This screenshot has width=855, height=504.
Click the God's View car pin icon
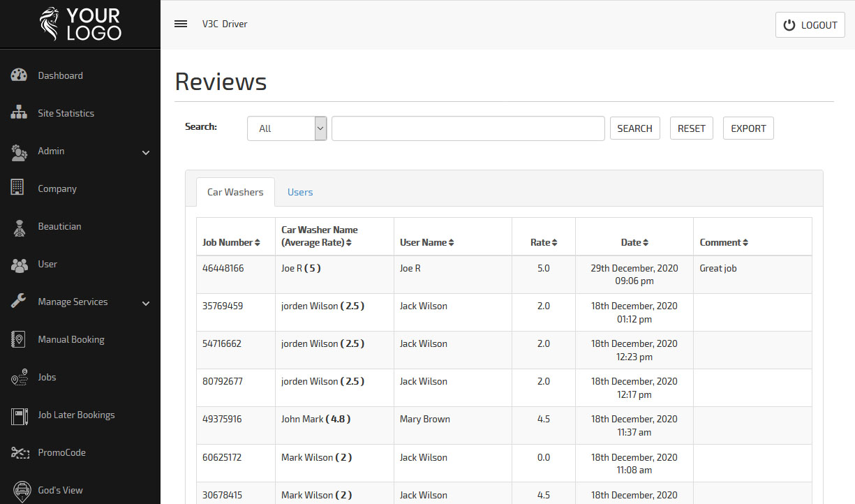pyautogui.click(x=22, y=491)
